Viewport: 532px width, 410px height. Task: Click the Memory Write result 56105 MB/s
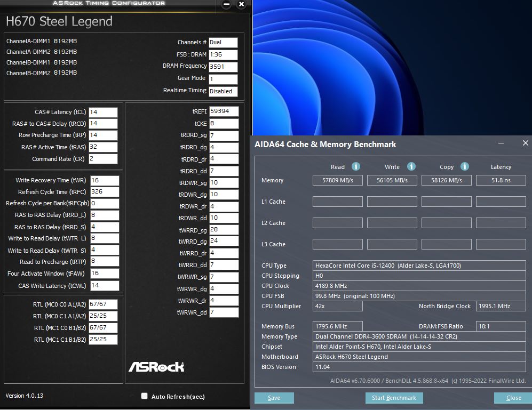[x=392, y=180]
